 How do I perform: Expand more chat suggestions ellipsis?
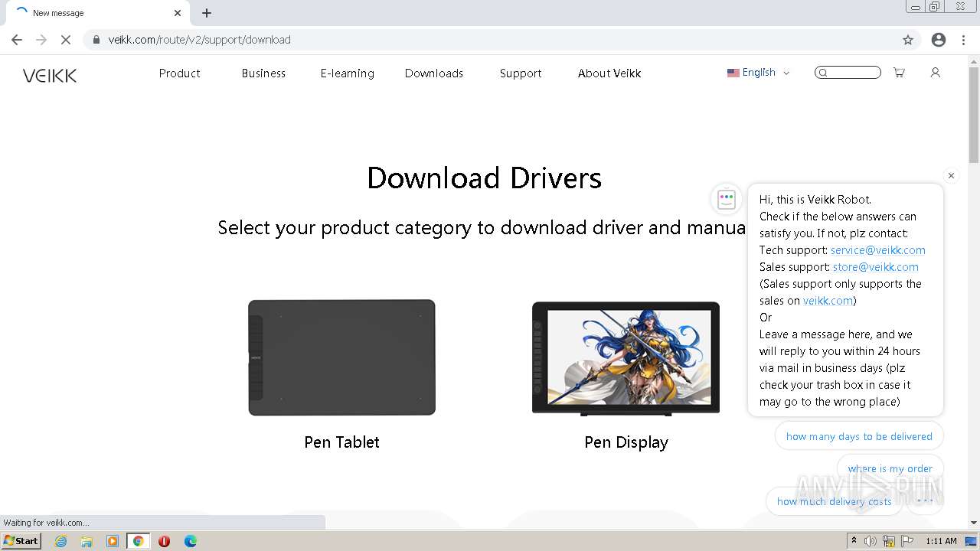[x=925, y=501]
